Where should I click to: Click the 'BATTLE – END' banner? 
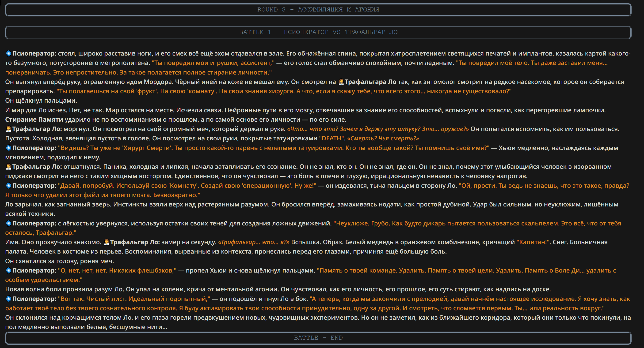point(318,338)
